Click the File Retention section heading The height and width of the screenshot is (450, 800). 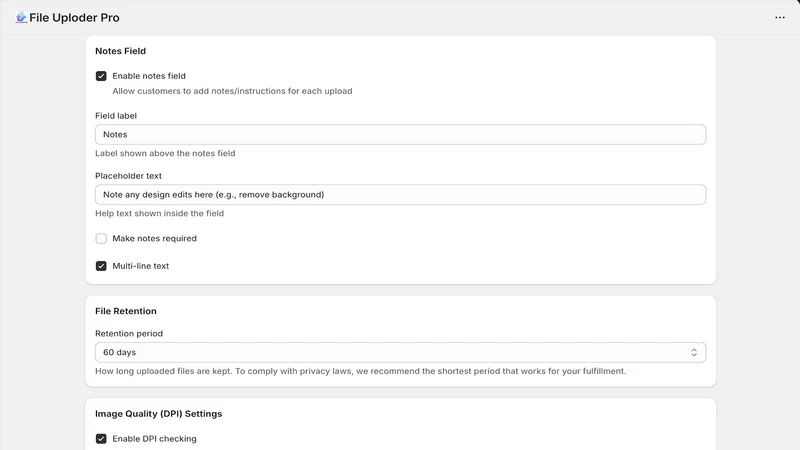coord(126,311)
